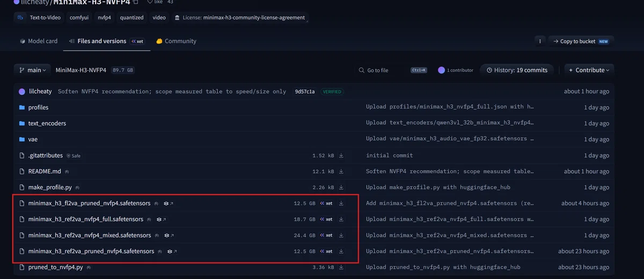Screen dimensions: 644x279
Task: Open safetensors viewer icon for ref2va_pruned file
Action: click(172, 251)
